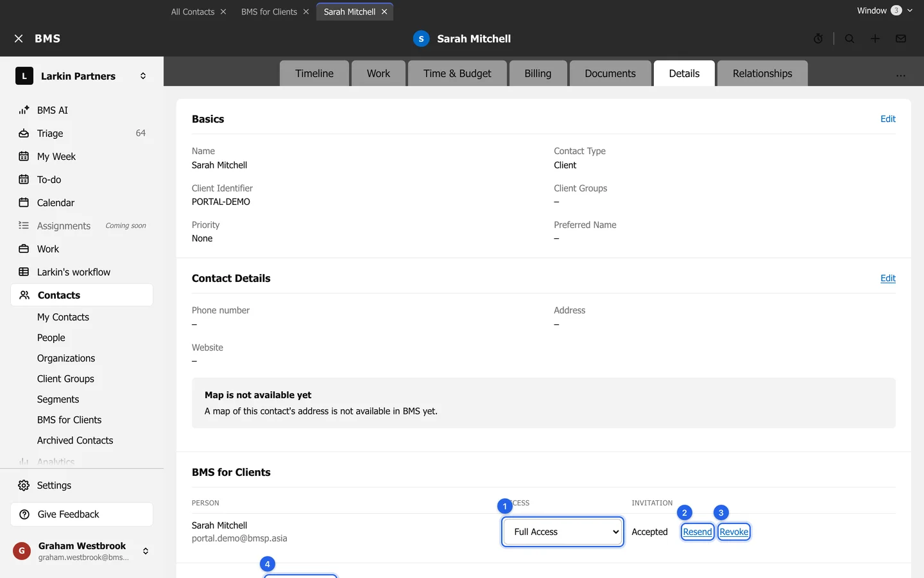The width and height of the screenshot is (924, 578).
Task: Click Map is not available yet notice
Action: click(x=543, y=403)
